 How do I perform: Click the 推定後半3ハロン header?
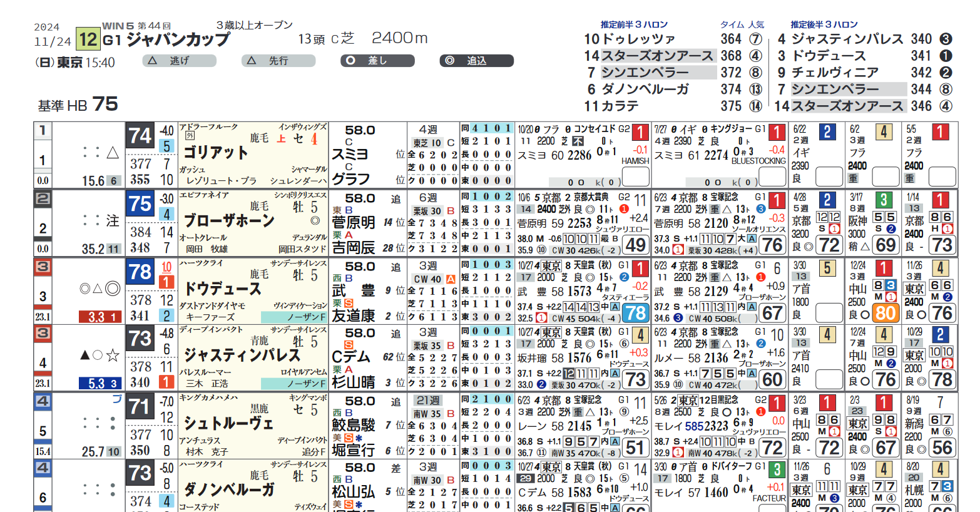824,24
